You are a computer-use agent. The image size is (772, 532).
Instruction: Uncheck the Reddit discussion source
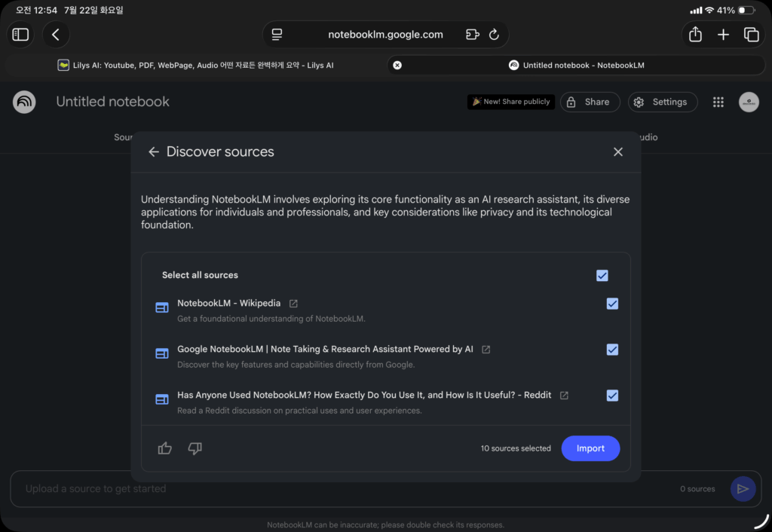(x=612, y=396)
